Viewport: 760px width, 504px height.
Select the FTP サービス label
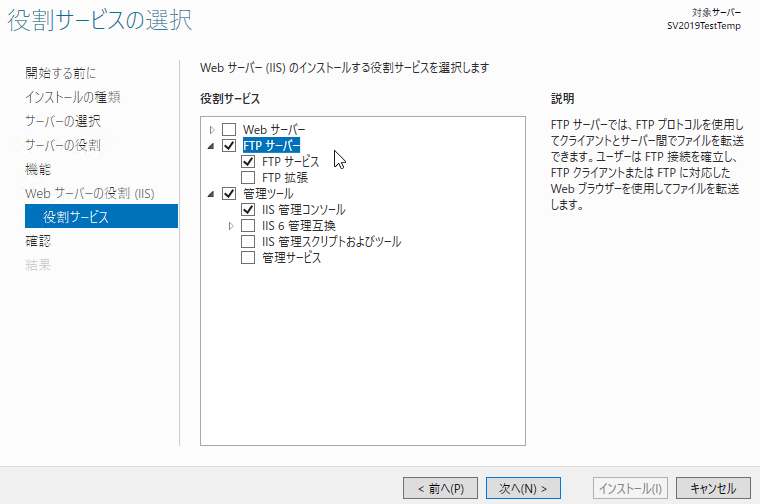click(x=290, y=161)
